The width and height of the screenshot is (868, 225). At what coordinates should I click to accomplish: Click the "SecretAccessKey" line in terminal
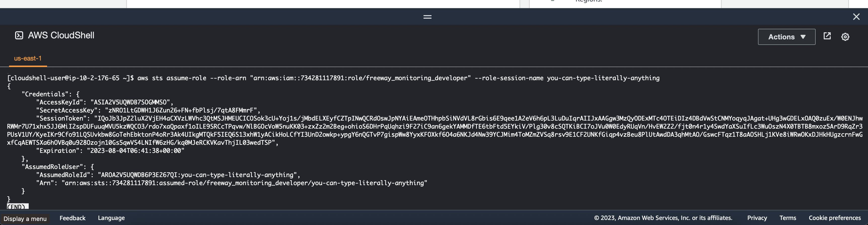(x=148, y=110)
